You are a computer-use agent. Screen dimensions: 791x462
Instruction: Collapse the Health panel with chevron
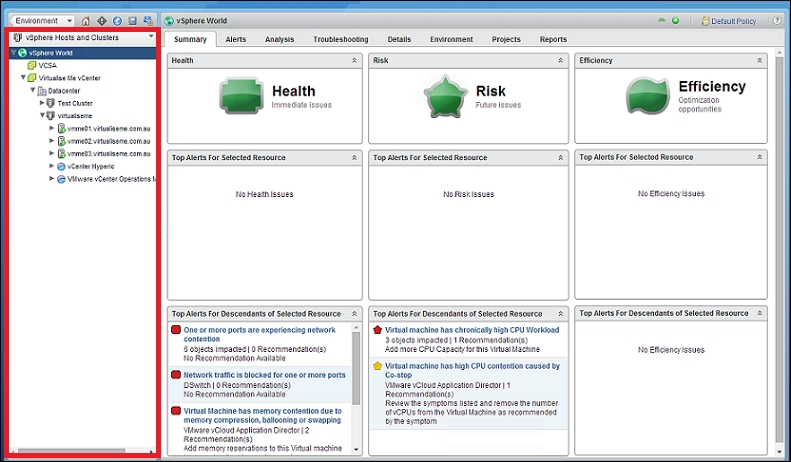coord(354,60)
